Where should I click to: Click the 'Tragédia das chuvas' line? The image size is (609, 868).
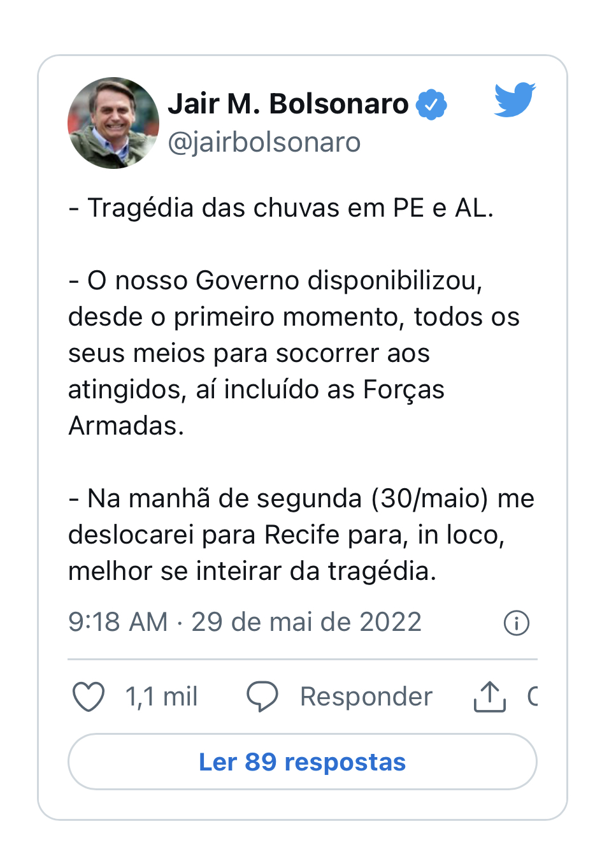click(x=281, y=208)
